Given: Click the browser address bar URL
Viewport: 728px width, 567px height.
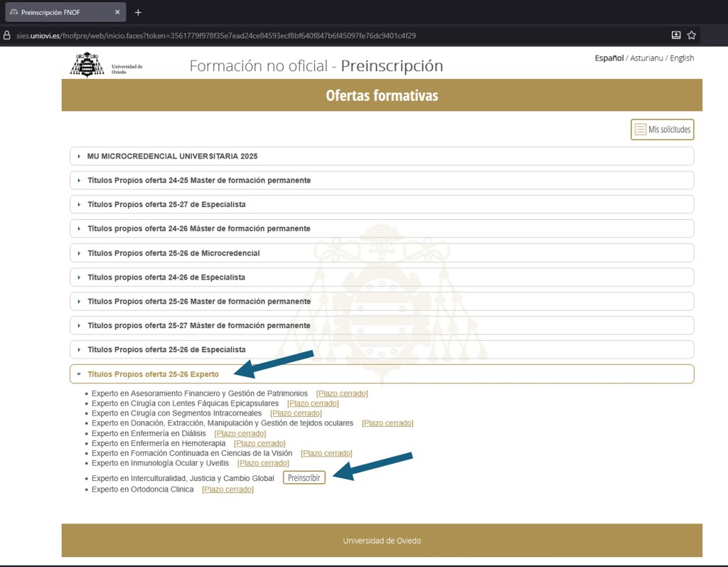Looking at the screenshot, I should pyautogui.click(x=213, y=35).
